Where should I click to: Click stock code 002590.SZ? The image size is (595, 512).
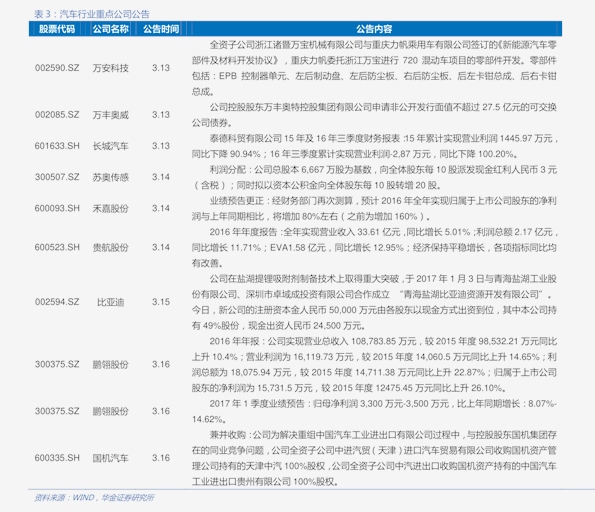57,68
